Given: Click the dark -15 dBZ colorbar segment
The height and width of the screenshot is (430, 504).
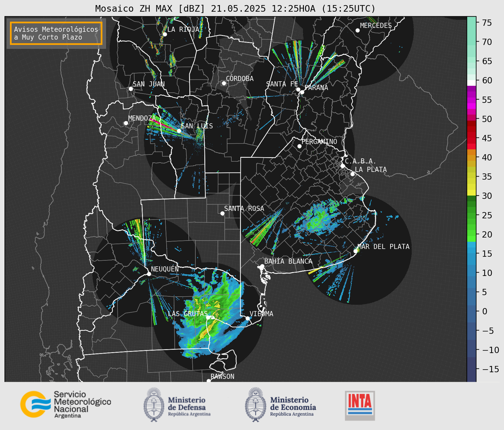Looking at the screenshot, I should pyautogui.click(x=471, y=369).
